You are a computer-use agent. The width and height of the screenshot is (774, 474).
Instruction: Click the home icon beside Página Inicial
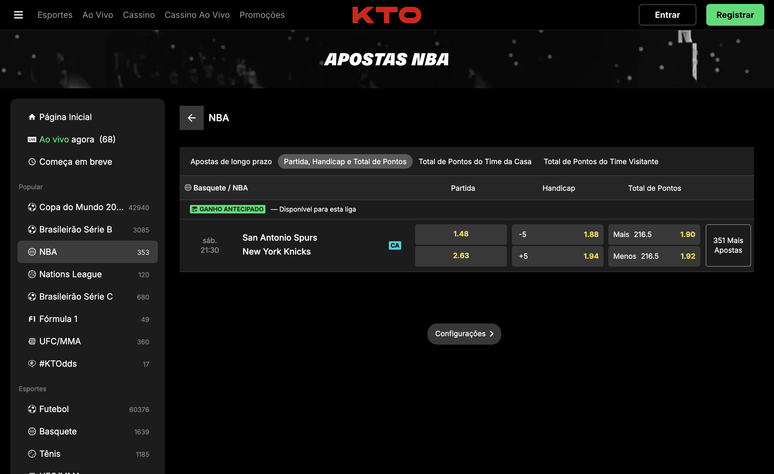coord(32,117)
